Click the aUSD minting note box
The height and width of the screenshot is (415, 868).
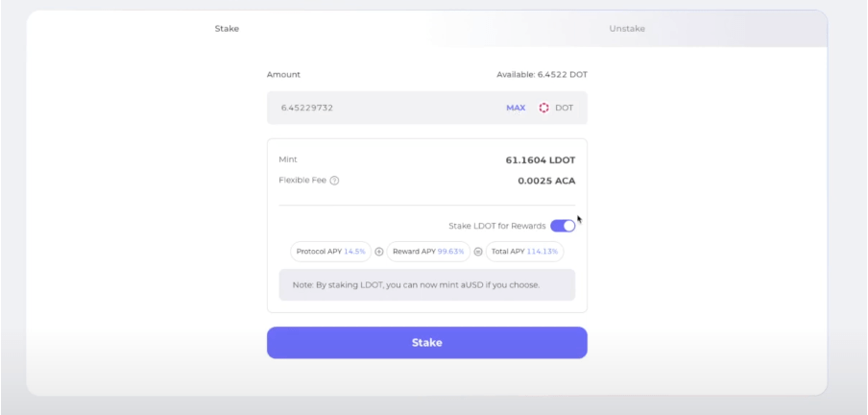tap(426, 285)
